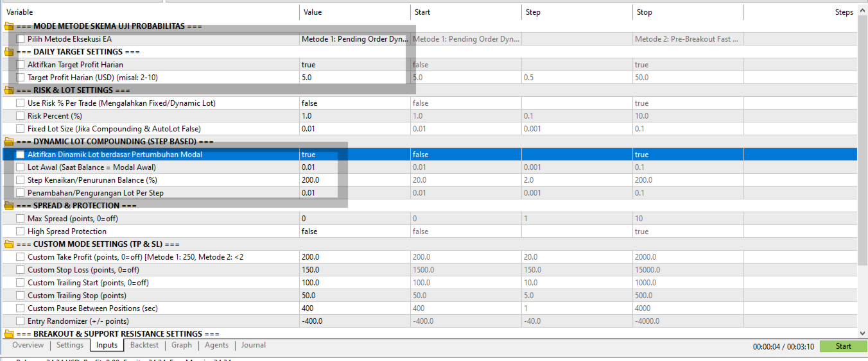Click the Max Spread value 0
868x361 pixels.
coord(355,219)
